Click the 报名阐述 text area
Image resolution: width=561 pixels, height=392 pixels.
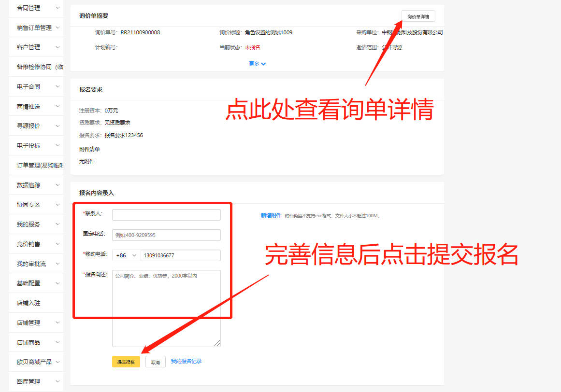pos(166,308)
